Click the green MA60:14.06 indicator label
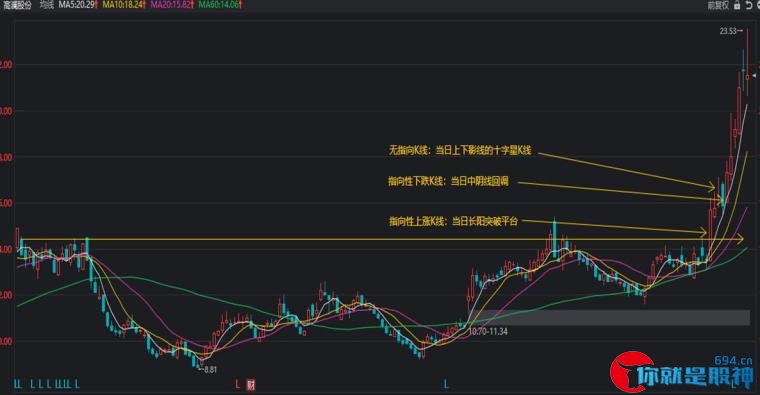 [220, 5]
